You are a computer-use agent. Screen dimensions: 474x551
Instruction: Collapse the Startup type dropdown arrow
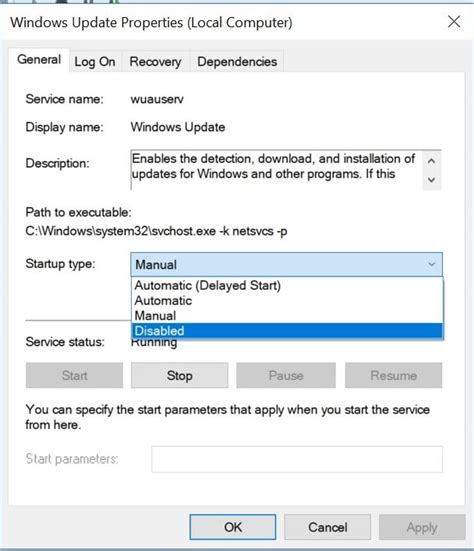click(431, 264)
